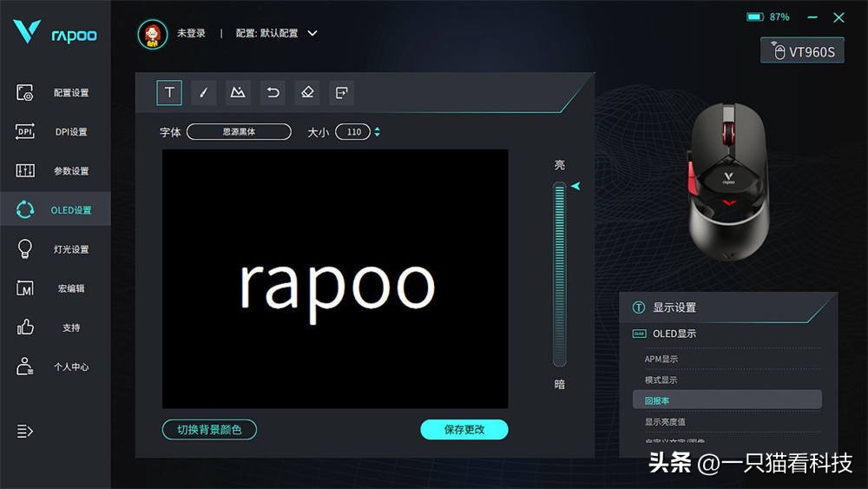This screenshot has height=489, width=868.
Task: Click the black OLED preview canvas
Action: (335, 279)
